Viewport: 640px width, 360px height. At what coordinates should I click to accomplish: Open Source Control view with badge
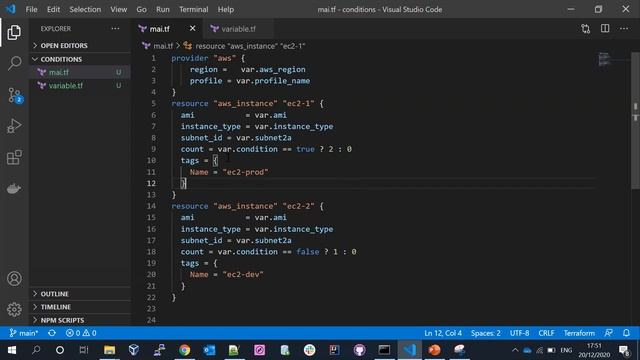15,95
